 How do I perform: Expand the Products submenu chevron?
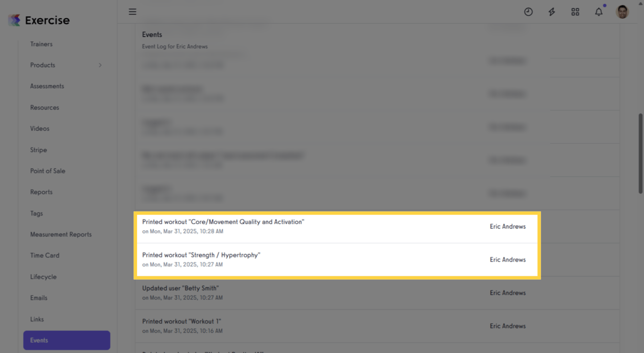click(x=100, y=65)
